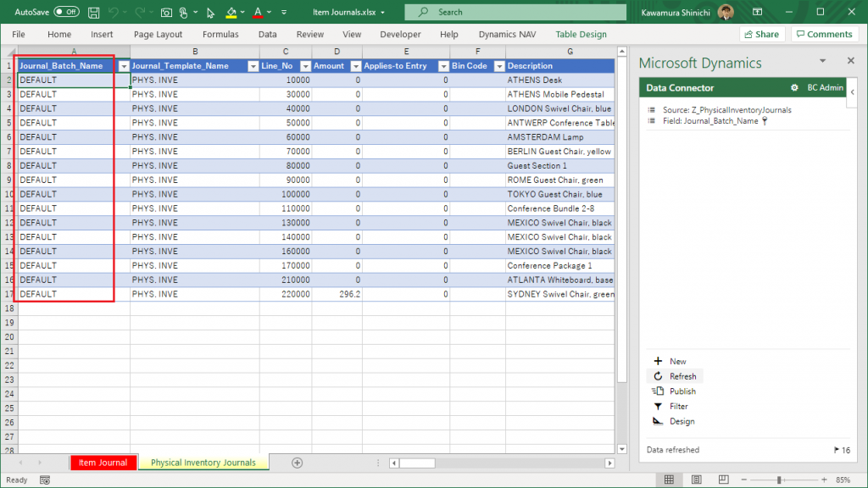Click the macro recording status bar icon

pos(45,480)
